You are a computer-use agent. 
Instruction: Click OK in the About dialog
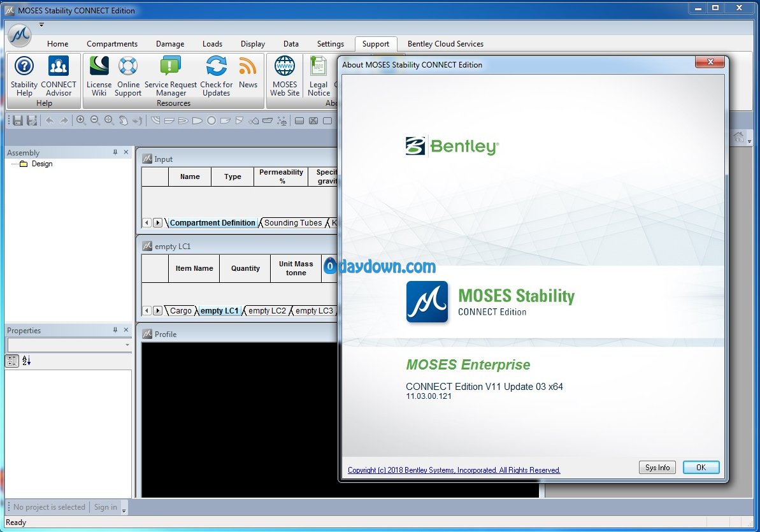coord(701,467)
